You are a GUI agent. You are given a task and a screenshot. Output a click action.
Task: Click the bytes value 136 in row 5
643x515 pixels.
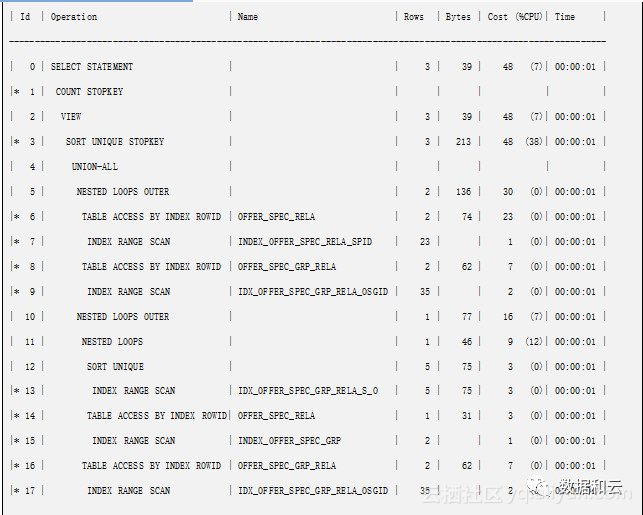click(463, 191)
